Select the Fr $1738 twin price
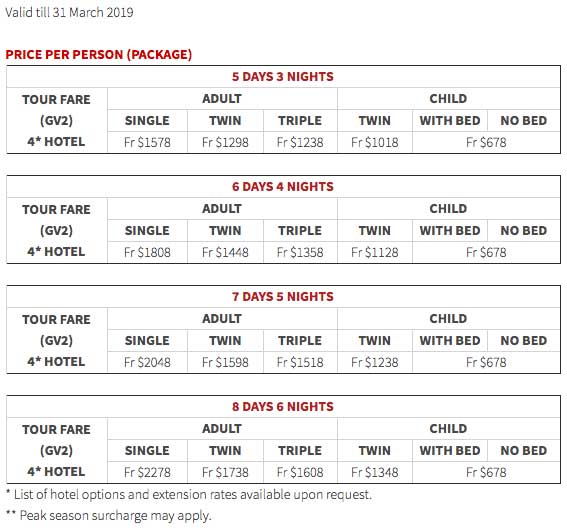This screenshot has height=531, width=567. [225, 472]
